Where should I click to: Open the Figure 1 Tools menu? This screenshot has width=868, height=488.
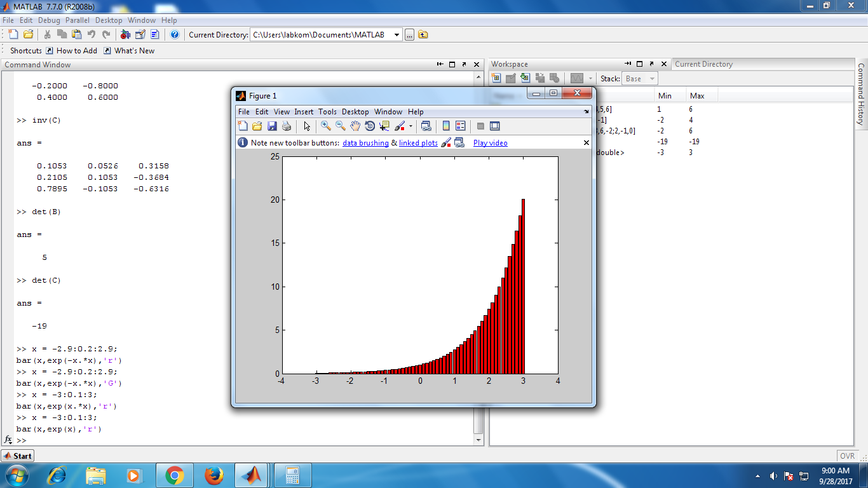pyautogui.click(x=328, y=112)
